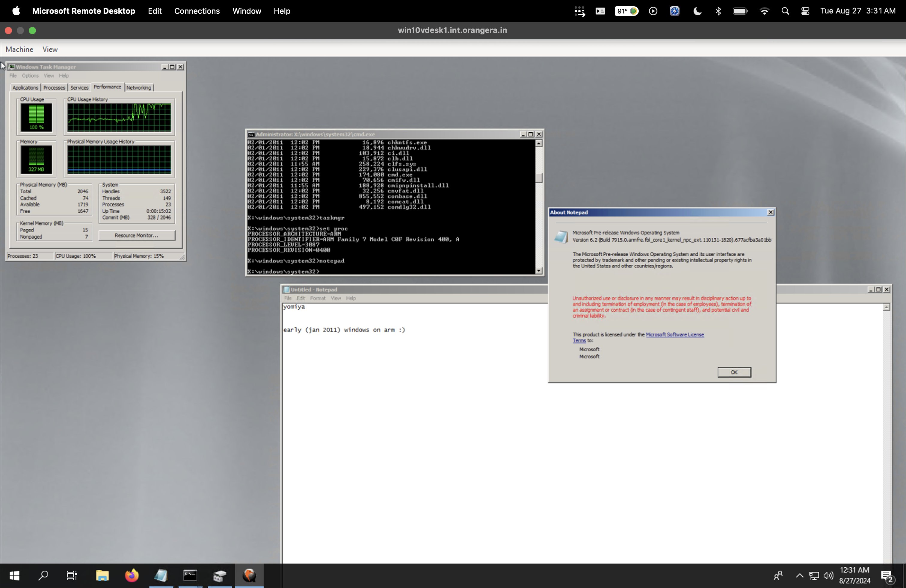Click the CPU Usage History graph
Screen dimensions: 906x588
tap(119, 117)
